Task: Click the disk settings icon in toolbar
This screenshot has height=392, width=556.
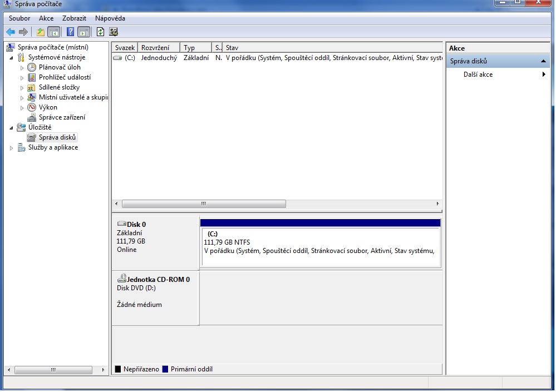Action: click(x=114, y=32)
